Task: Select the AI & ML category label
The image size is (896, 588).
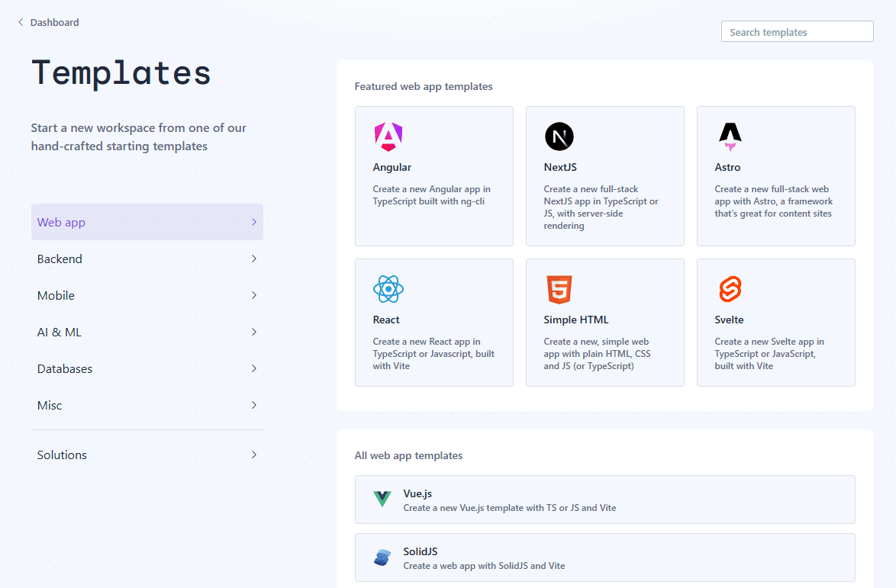Action: coord(60,333)
